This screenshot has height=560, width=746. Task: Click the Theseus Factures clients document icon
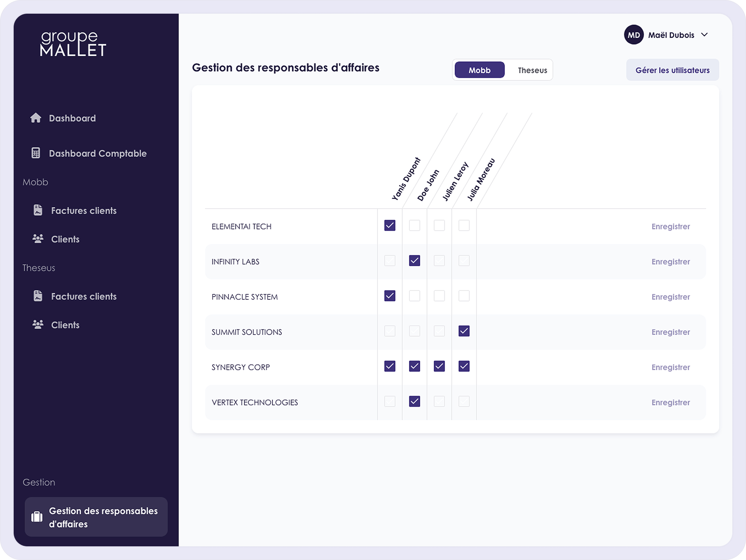click(38, 296)
